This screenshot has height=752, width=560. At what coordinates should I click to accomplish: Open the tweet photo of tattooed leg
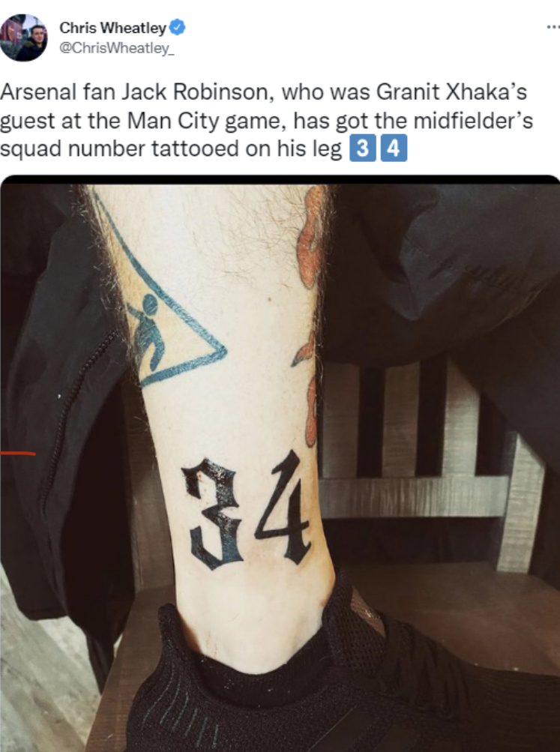click(x=280, y=463)
